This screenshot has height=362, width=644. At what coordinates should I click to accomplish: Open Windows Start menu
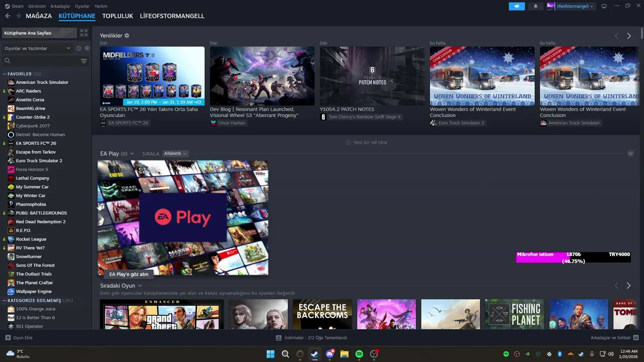(x=271, y=354)
